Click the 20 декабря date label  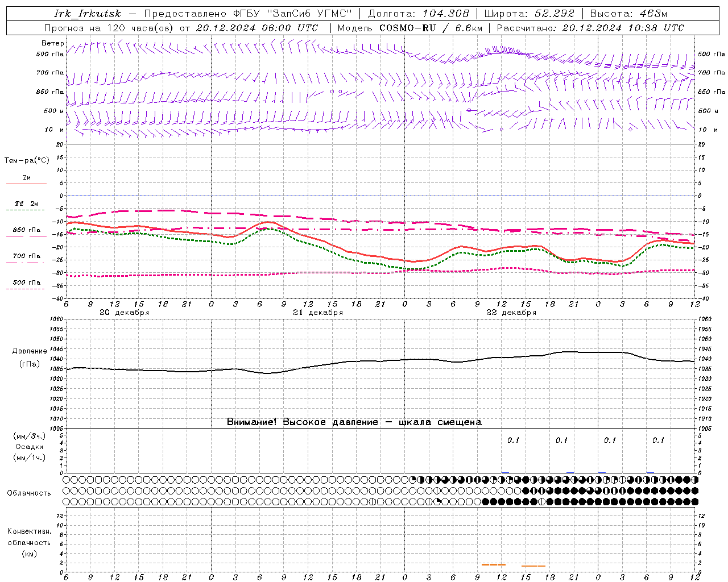[125, 313]
